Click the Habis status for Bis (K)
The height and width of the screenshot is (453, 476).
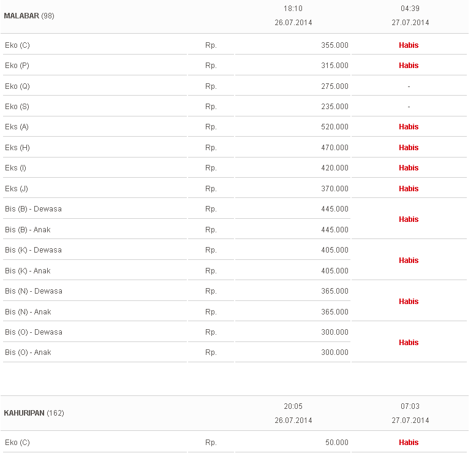(409, 261)
